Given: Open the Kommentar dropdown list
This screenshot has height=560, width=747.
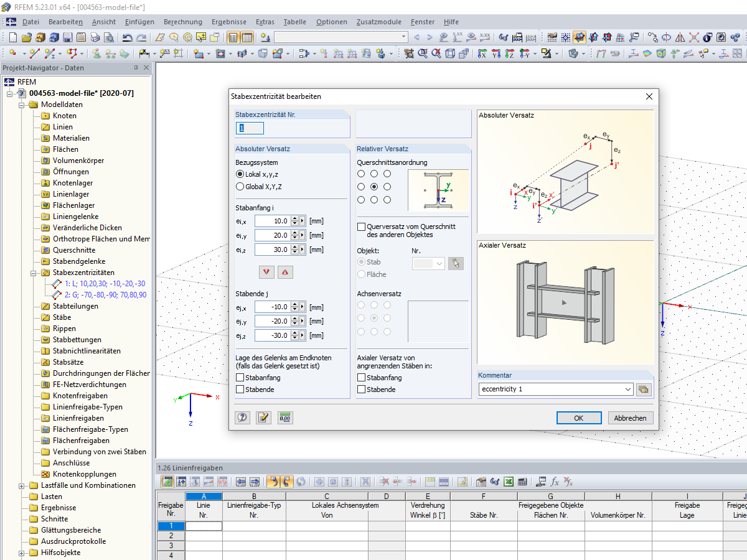Looking at the screenshot, I should [x=627, y=389].
